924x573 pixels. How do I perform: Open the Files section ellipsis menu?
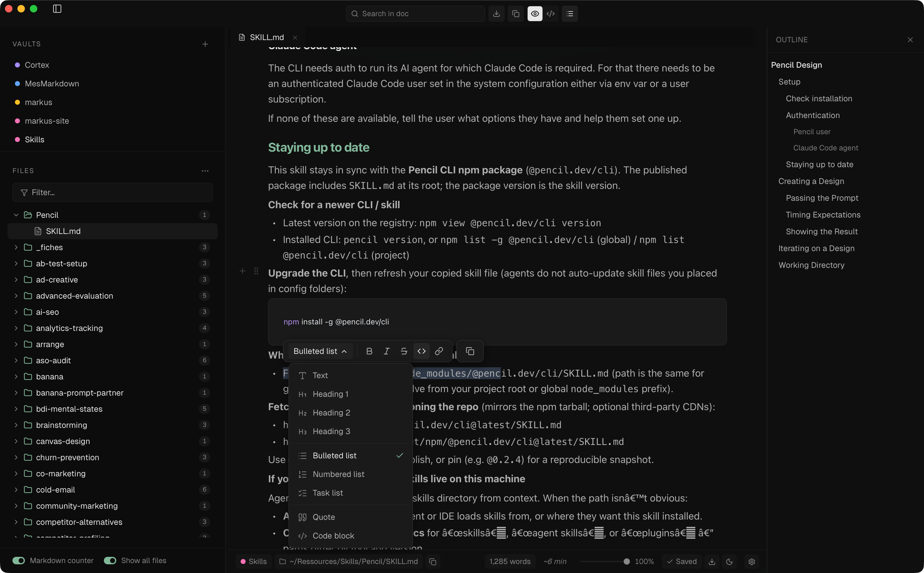(205, 171)
